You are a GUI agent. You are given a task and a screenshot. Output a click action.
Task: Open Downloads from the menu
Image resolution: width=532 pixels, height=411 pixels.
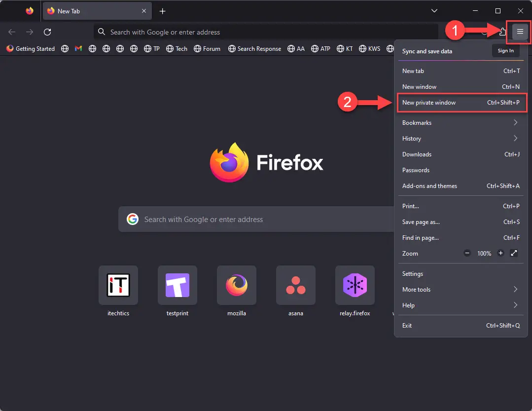(x=461, y=154)
